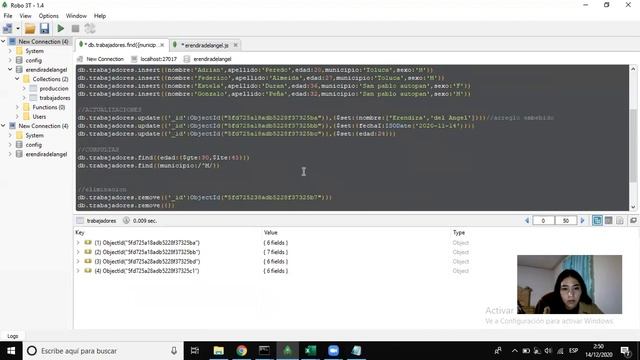Collapse the first New Connection (4) node
640x360 pixels.
click(3, 41)
